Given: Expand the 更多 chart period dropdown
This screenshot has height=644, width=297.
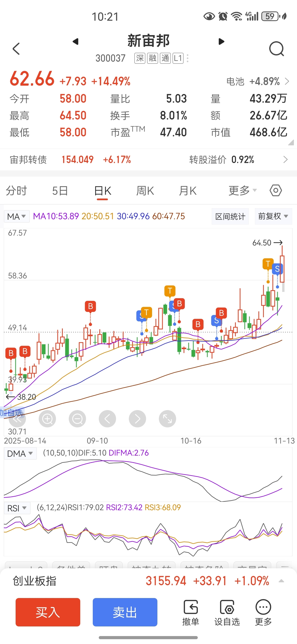Looking at the screenshot, I should [243, 191].
